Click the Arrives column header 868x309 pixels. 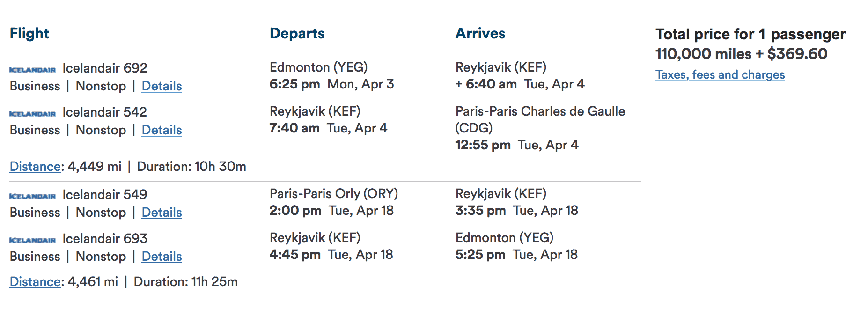(480, 33)
